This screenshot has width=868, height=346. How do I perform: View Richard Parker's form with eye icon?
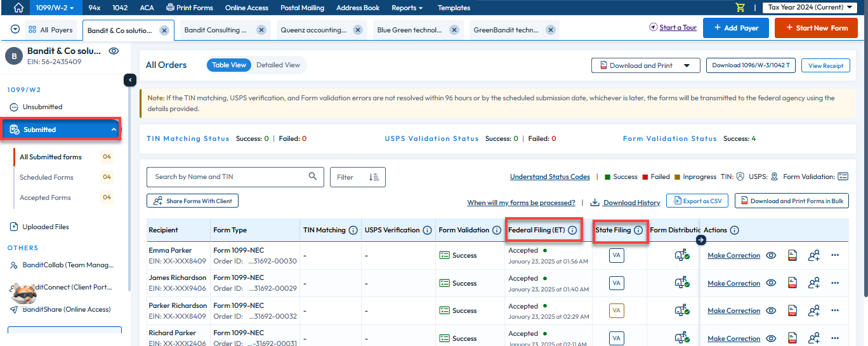(771, 338)
